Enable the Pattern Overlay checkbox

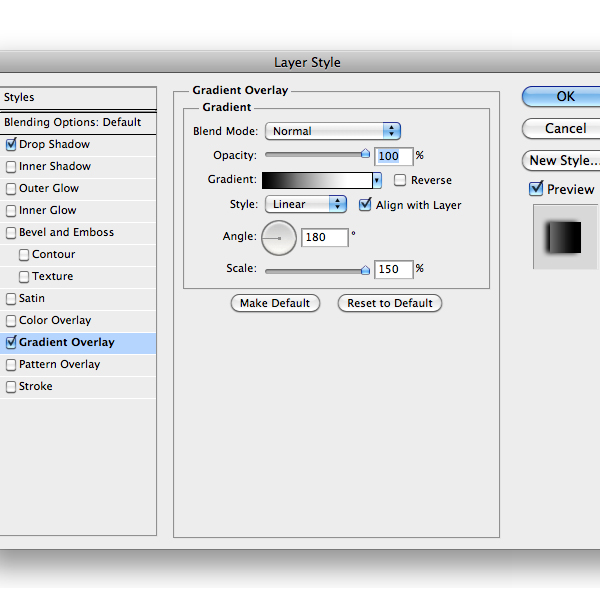click(x=11, y=365)
